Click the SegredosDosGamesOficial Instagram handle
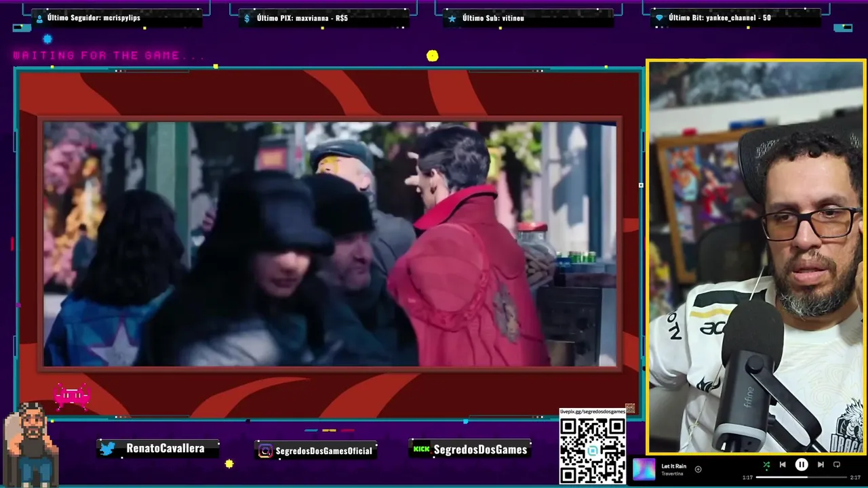Viewport: 868px width, 488px height. 323,451
